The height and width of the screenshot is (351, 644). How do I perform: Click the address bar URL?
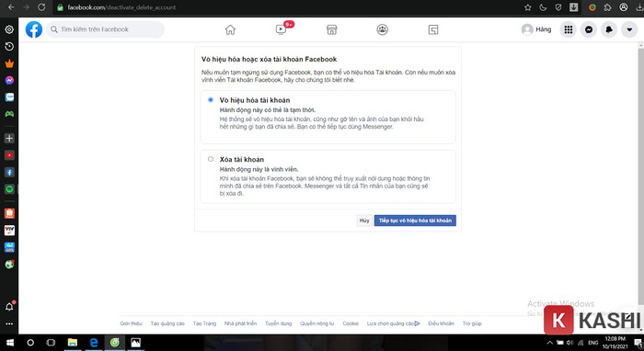(121, 7)
